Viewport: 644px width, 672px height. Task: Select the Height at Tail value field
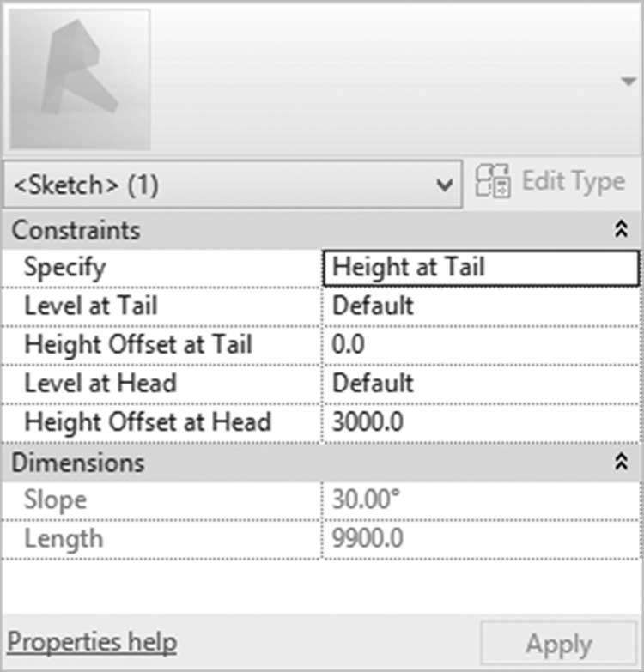[481, 268]
